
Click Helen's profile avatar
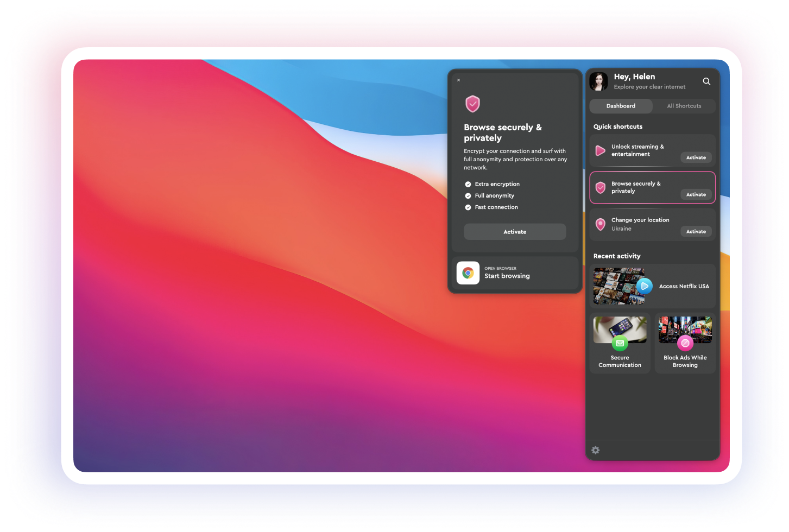point(599,81)
